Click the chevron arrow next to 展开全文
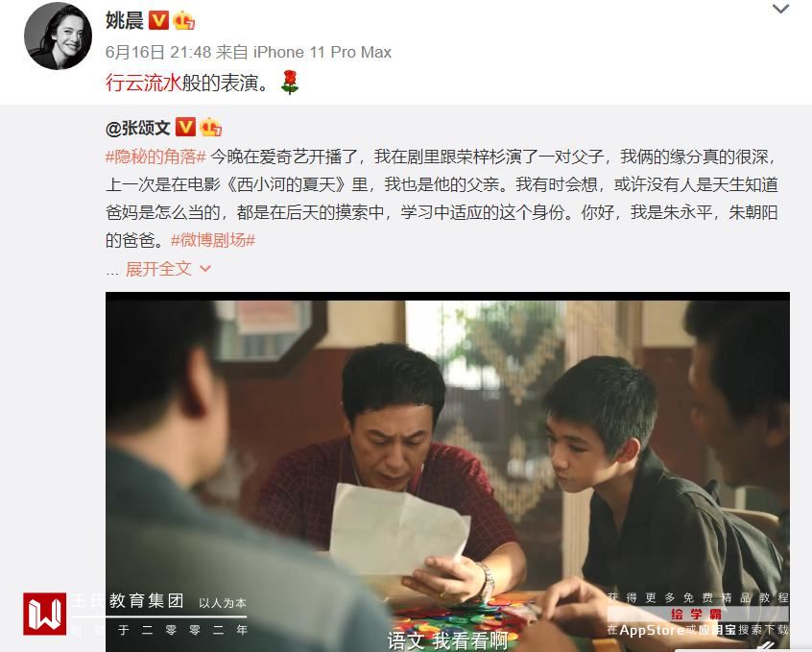The height and width of the screenshot is (652, 812). [205, 269]
